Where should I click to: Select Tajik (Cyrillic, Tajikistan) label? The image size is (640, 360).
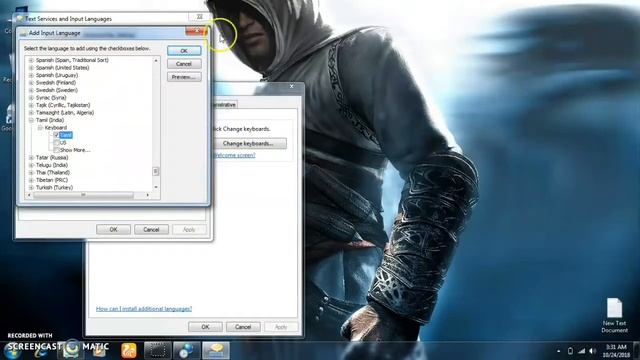click(63, 105)
